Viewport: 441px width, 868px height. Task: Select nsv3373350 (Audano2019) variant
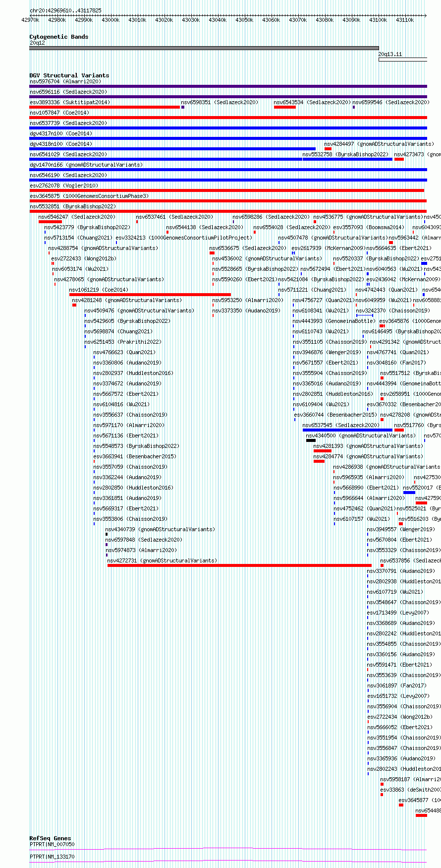point(247,310)
